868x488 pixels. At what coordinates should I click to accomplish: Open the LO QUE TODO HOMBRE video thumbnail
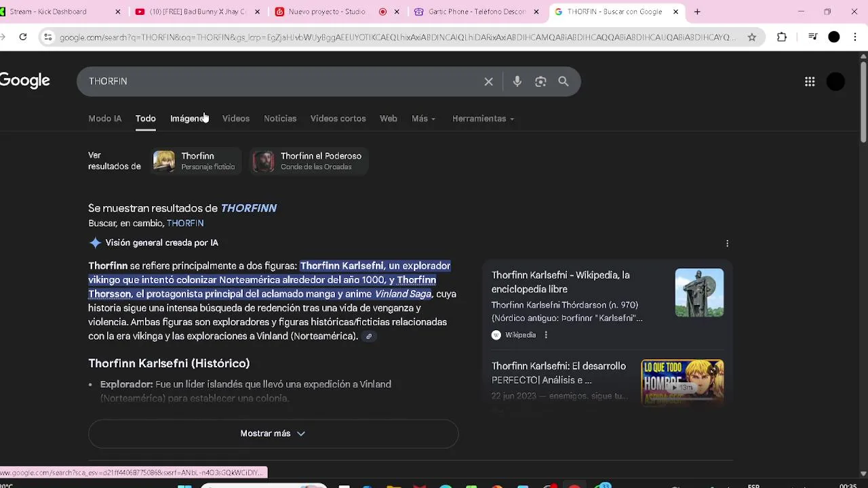(682, 382)
